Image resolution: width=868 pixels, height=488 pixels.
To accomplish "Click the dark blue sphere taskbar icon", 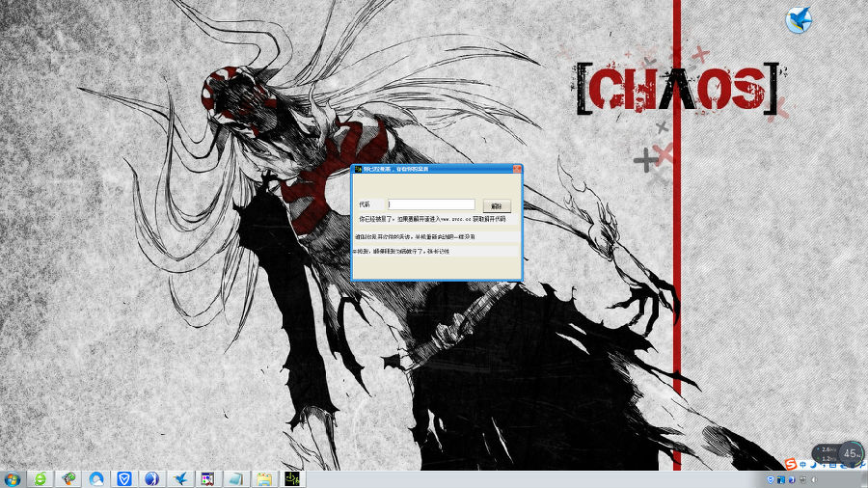I will point(152,478).
